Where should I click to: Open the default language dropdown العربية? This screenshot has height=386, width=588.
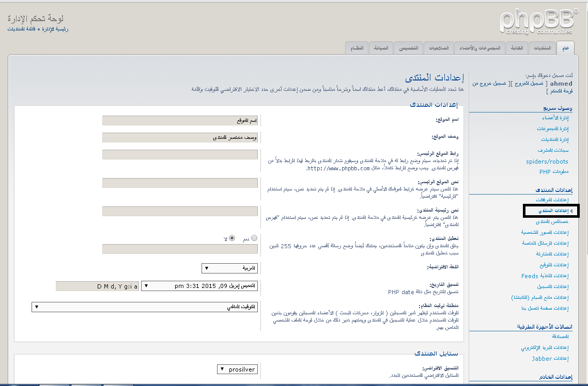[x=229, y=268]
